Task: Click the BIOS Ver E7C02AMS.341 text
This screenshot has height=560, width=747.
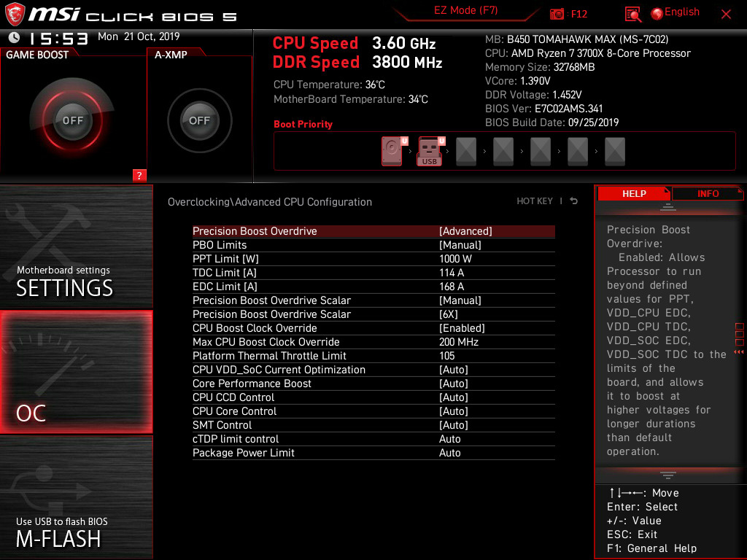Action: [543, 109]
